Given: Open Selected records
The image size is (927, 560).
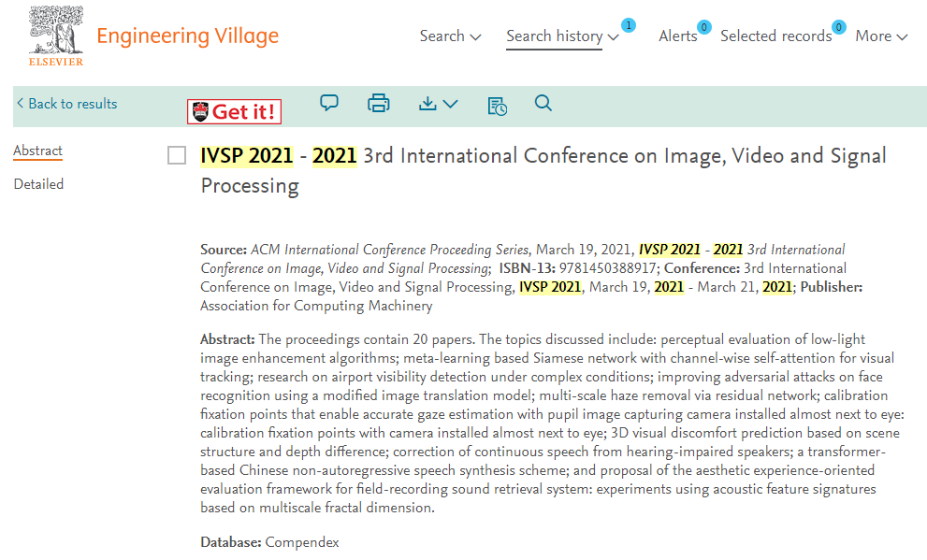Looking at the screenshot, I should [775, 36].
